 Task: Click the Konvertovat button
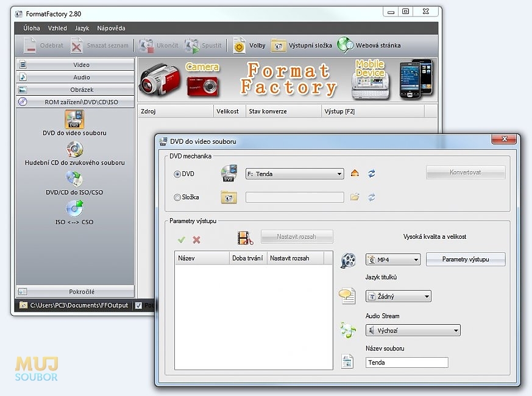pyautogui.click(x=465, y=172)
